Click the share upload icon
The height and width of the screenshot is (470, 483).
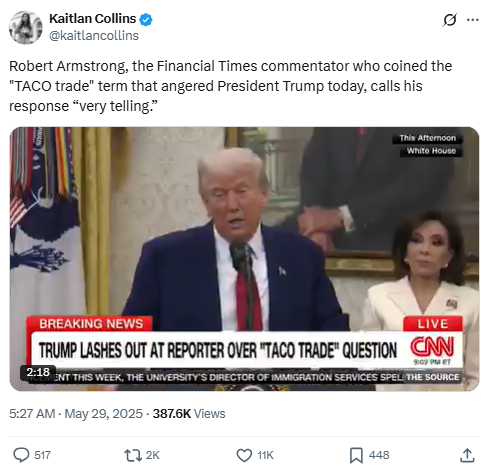point(467,455)
